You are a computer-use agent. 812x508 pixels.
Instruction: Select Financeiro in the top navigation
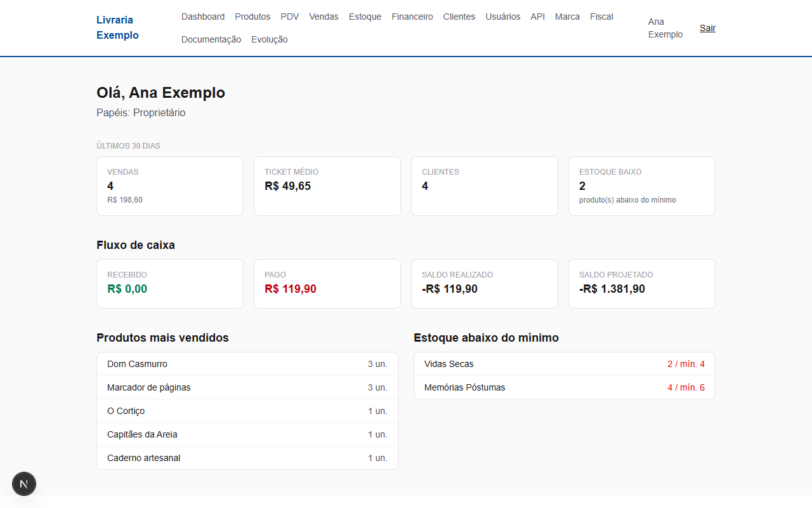[412, 17]
